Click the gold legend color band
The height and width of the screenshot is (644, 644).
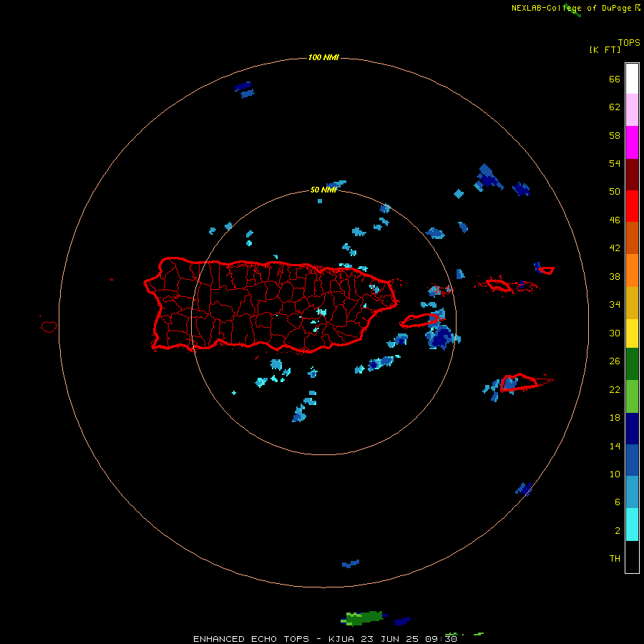point(632,303)
